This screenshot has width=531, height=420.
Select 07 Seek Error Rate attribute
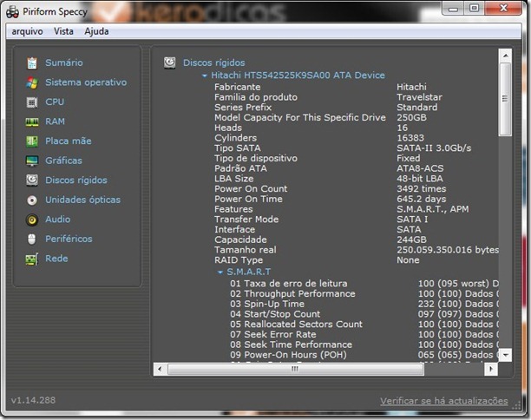tap(273, 334)
